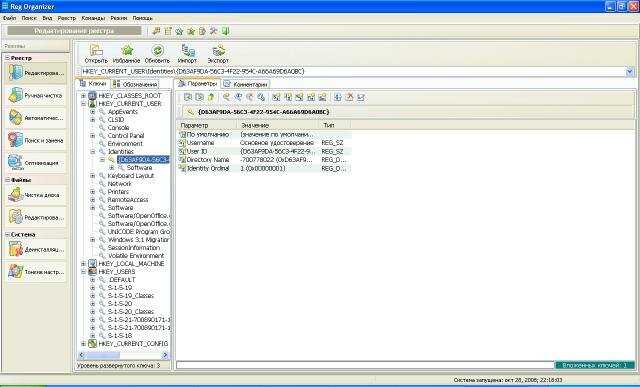
Task: Select the Volatile Environment key
Action: [x=136, y=256]
